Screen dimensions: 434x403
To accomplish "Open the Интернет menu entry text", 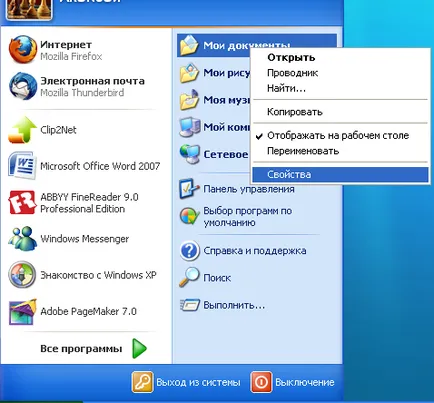I will (x=66, y=44).
